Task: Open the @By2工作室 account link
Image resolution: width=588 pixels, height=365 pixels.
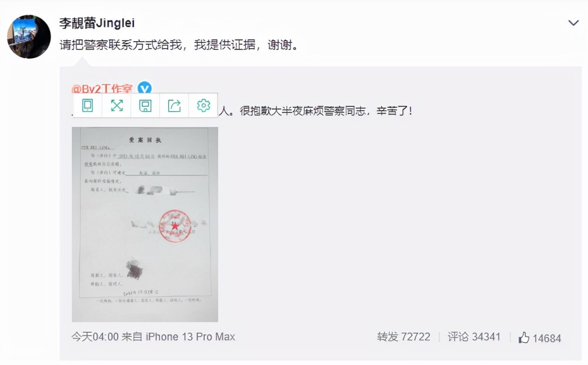Action: click(102, 88)
